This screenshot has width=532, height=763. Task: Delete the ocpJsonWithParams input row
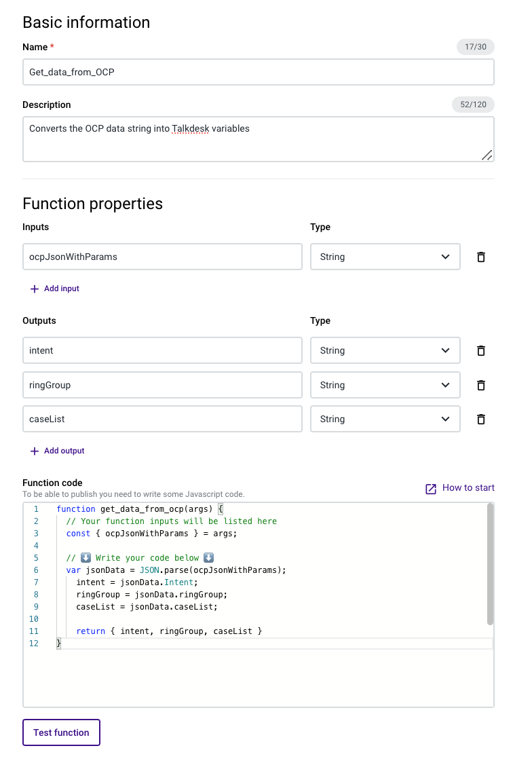tap(481, 257)
